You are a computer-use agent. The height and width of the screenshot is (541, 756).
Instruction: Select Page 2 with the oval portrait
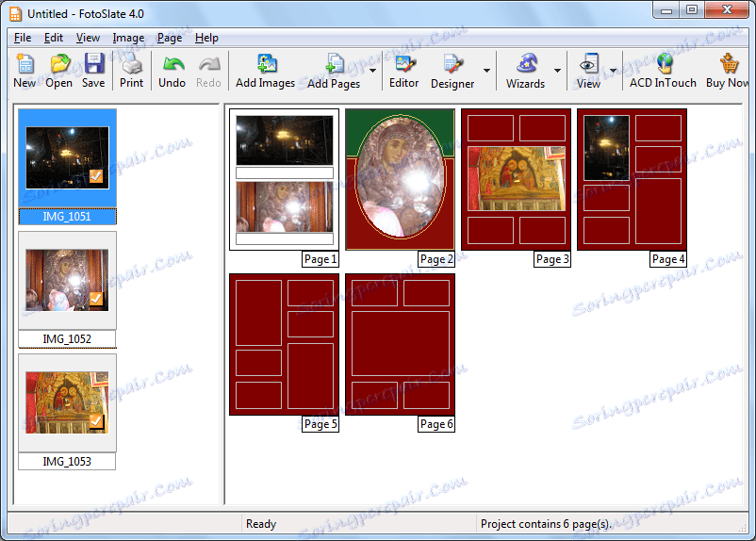tap(400, 179)
